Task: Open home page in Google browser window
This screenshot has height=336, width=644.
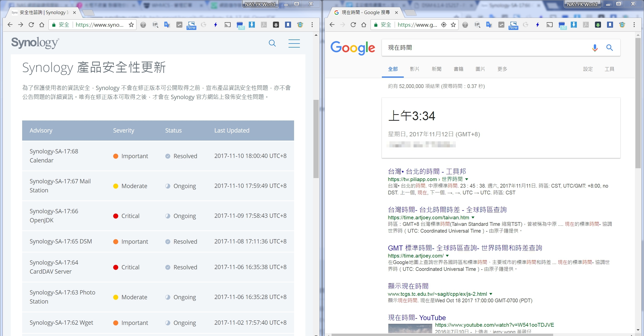Action: click(x=364, y=25)
